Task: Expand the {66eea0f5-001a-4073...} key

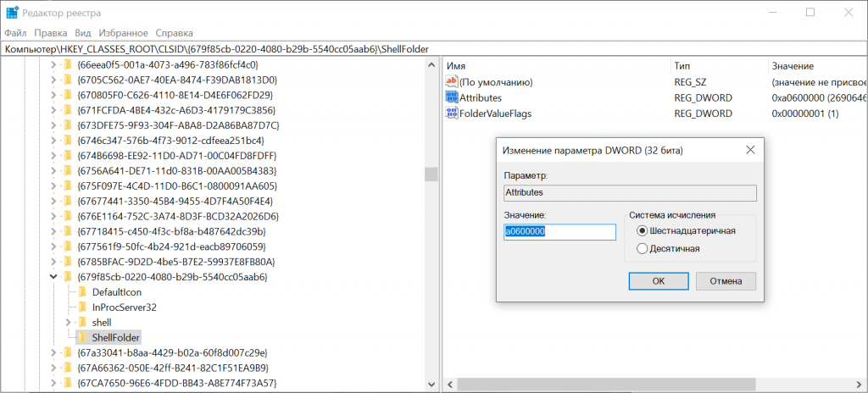Action: pyautogui.click(x=54, y=64)
